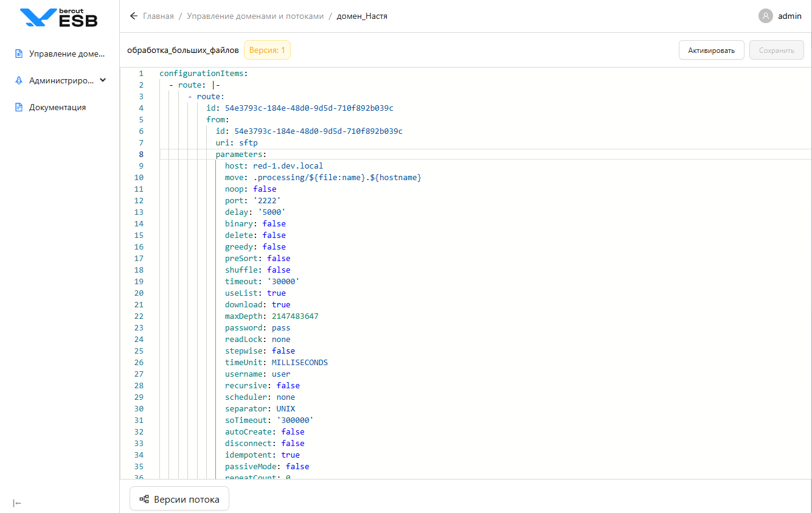Click the back arrow in breadcrumb

point(134,16)
